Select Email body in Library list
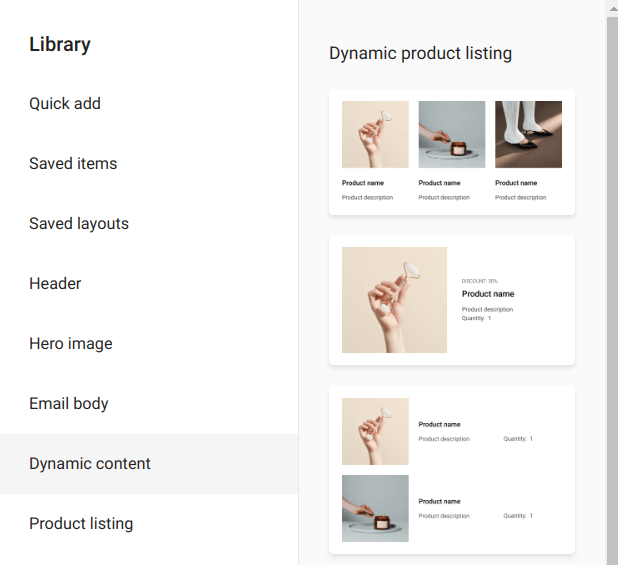This screenshot has height=565, width=618. point(149,403)
